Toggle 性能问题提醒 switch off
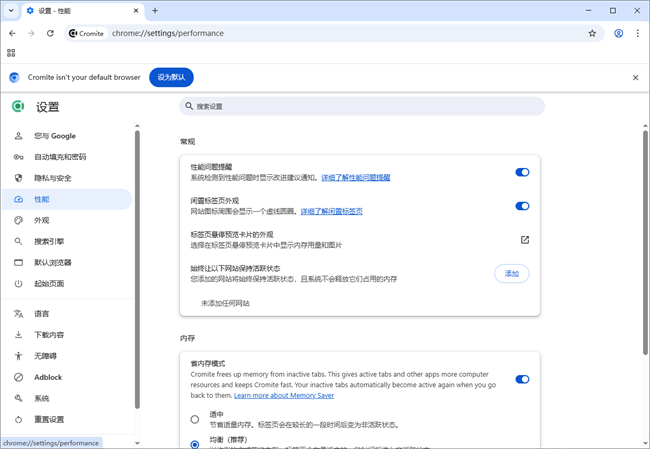The width and height of the screenshot is (650, 449). coord(522,172)
